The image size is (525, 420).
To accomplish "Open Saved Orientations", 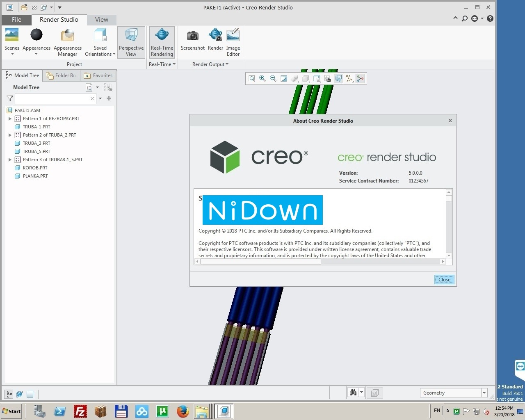I will click(100, 42).
